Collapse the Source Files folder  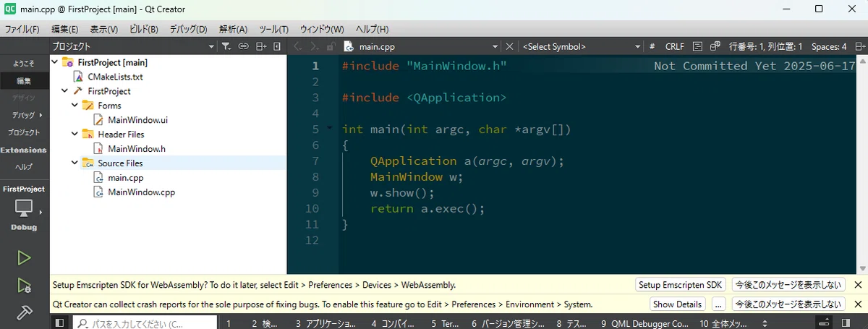pos(75,163)
